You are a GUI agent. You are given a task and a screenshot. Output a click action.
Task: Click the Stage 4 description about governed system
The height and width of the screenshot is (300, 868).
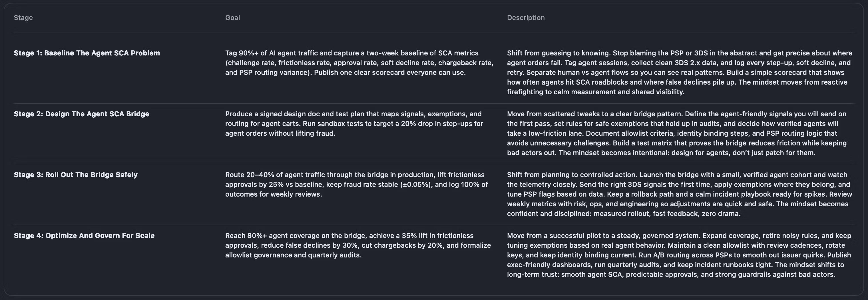[x=679, y=255]
